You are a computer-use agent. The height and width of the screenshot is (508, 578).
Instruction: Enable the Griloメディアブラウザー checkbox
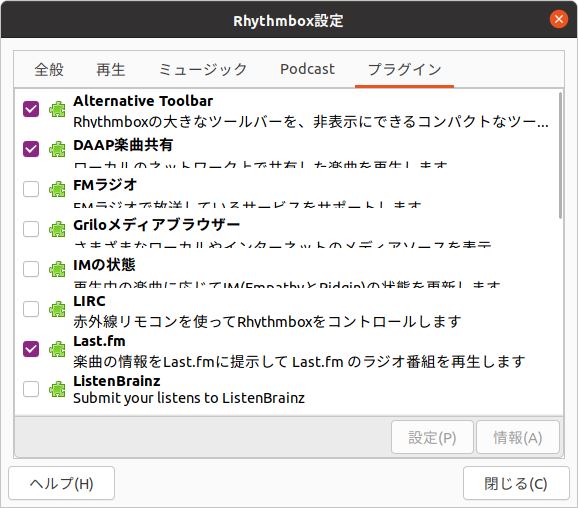click(x=31, y=229)
